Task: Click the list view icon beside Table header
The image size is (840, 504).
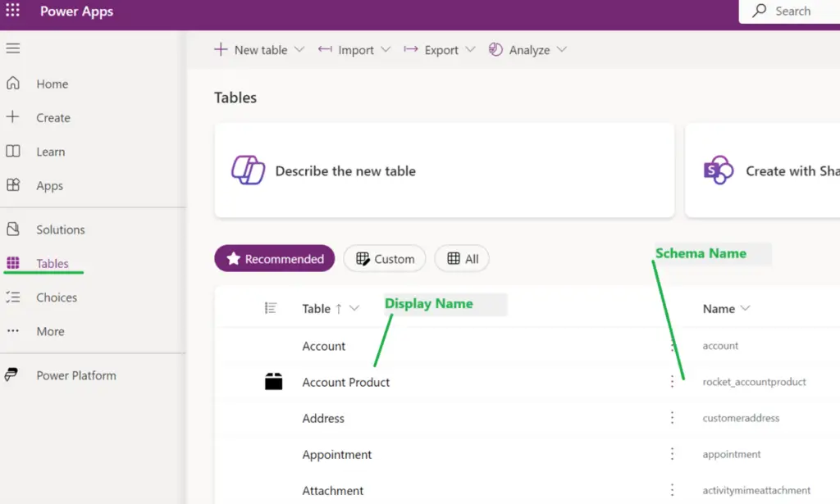Action: [x=271, y=308]
